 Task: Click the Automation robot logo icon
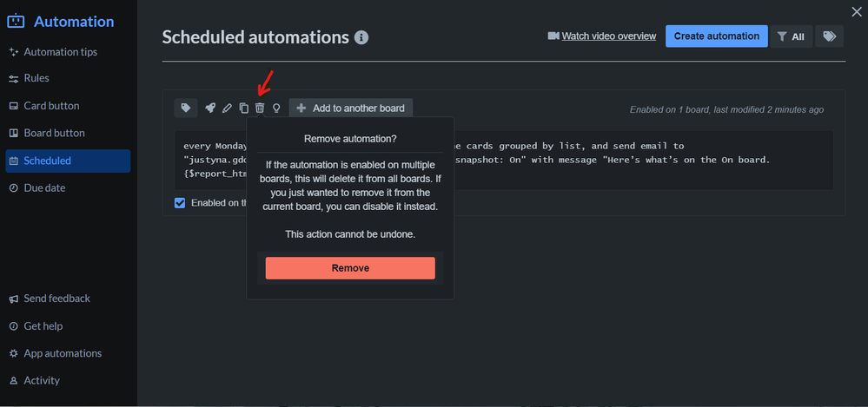pos(16,22)
